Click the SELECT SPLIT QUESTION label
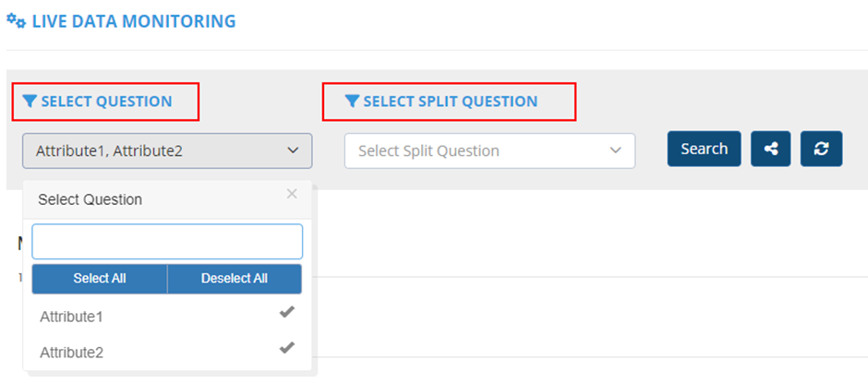The width and height of the screenshot is (868, 384). [450, 102]
